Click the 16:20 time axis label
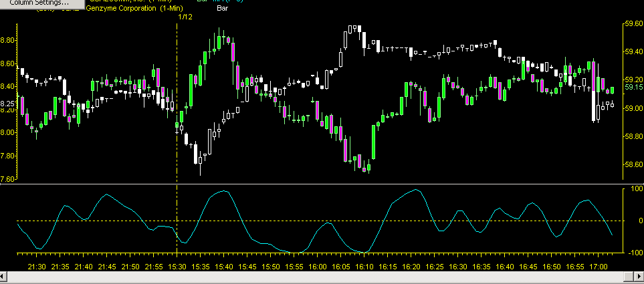Screen dimensions: 644x284 pyautogui.click(x=411, y=267)
